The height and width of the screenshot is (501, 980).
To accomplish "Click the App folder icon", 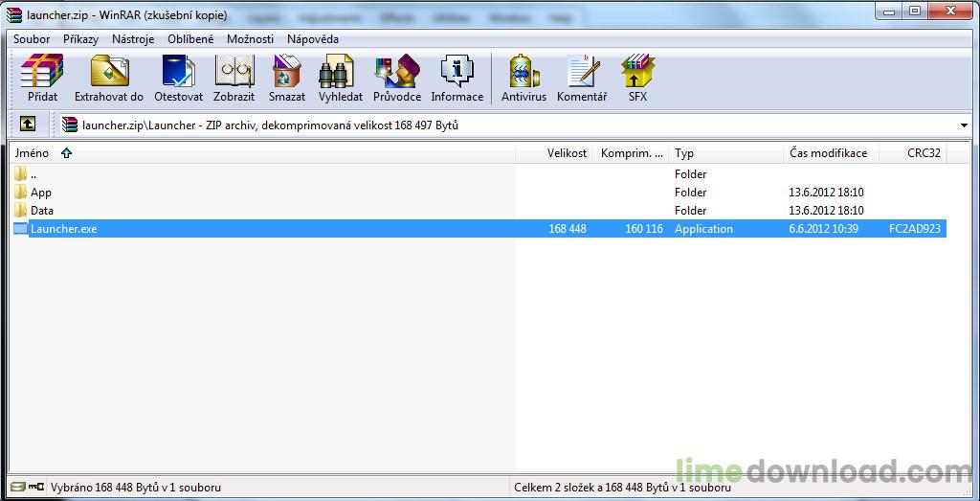I will click(21, 192).
